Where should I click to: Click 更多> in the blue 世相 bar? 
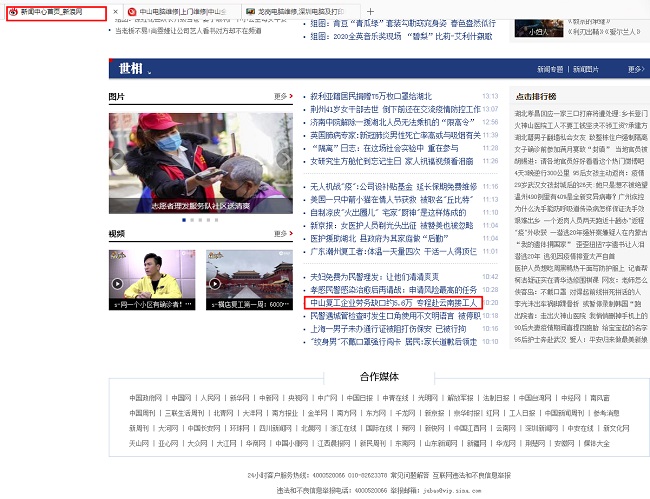point(636,69)
